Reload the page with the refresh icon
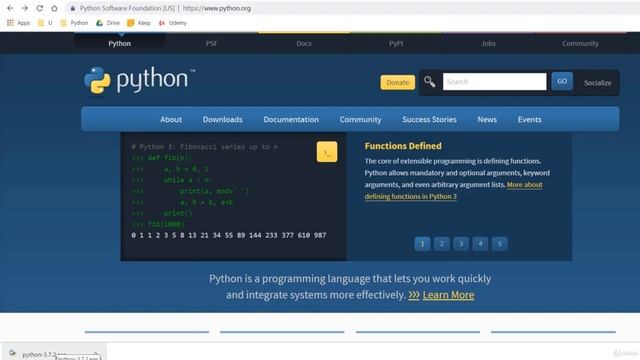Image resolution: width=640 pixels, height=360 pixels. point(40,8)
